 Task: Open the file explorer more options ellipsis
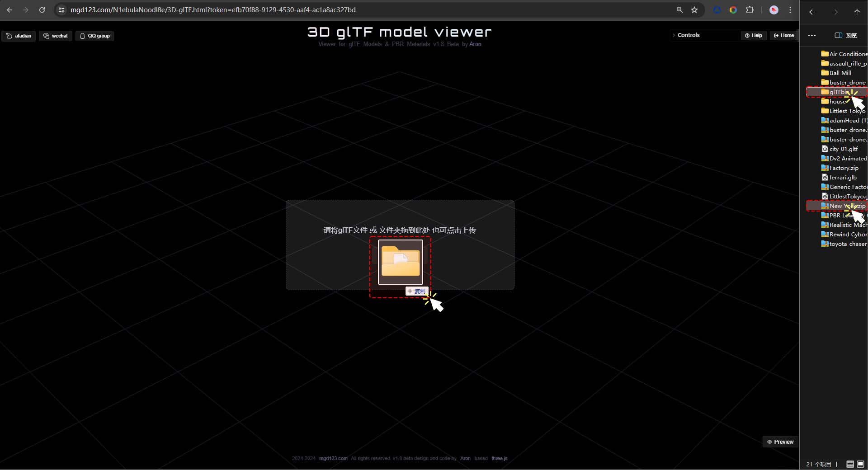812,35
